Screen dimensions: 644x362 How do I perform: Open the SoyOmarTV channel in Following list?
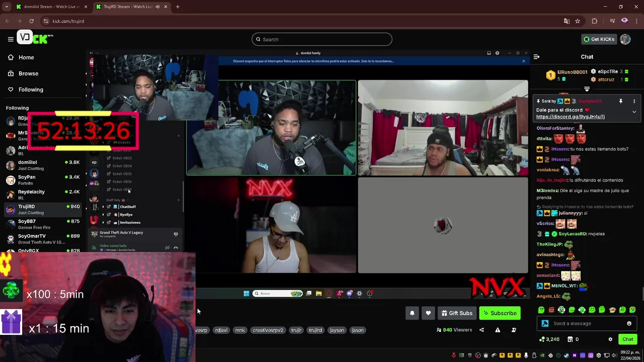tap(43, 239)
